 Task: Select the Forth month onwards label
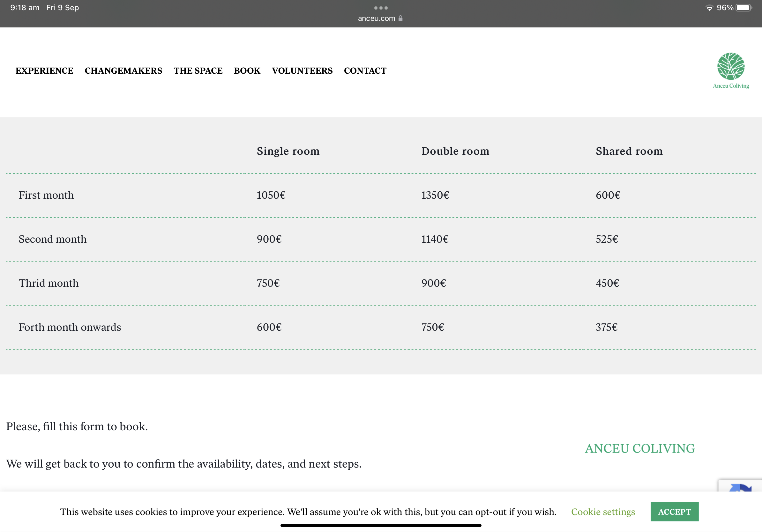tap(70, 327)
